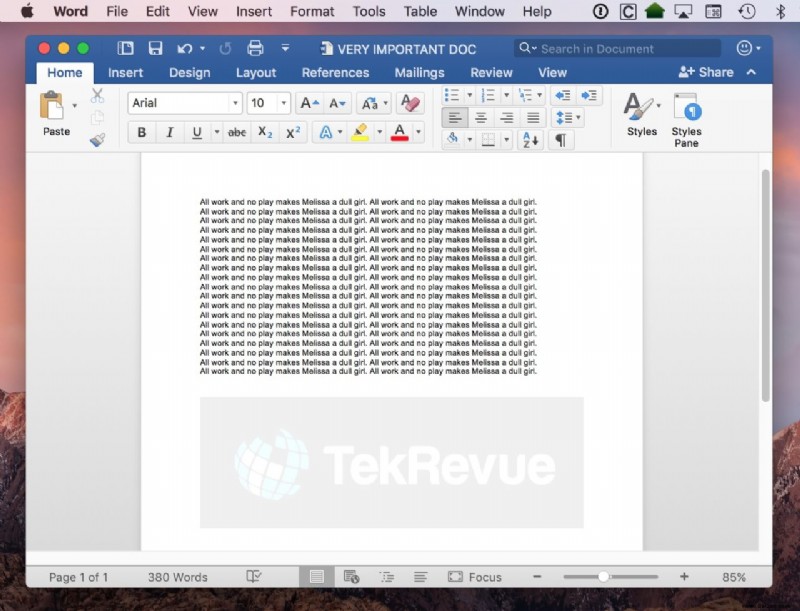The height and width of the screenshot is (611, 800).
Task: Switch to the Insert ribbon tab
Action: point(126,73)
